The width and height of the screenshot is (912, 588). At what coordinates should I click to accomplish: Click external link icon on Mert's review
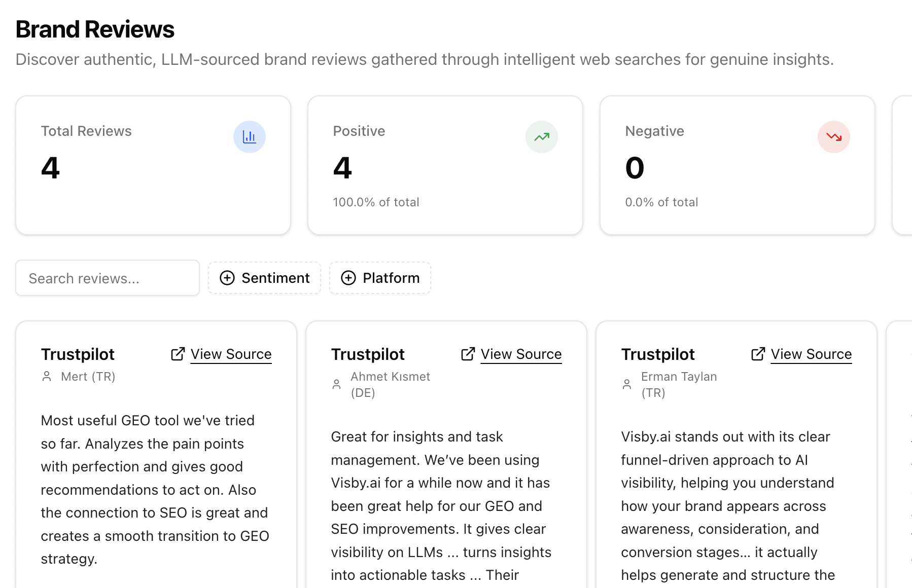click(x=178, y=354)
